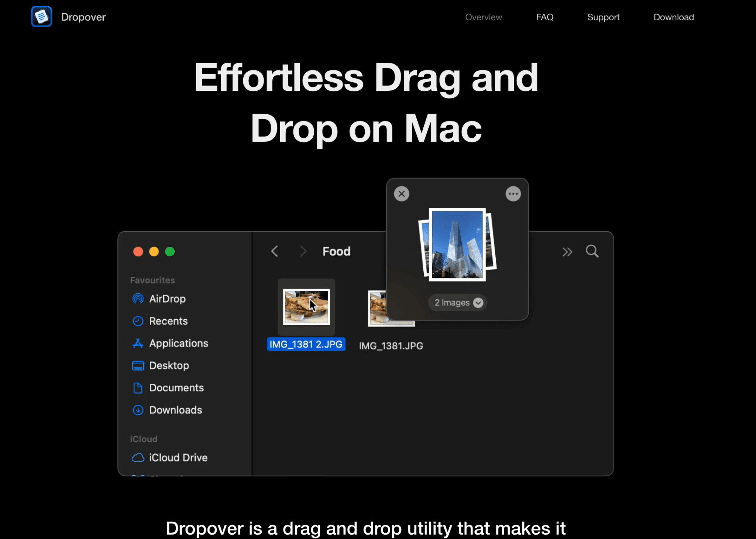
Task: Click the back navigation chevron
Action: click(x=274, y=251)
